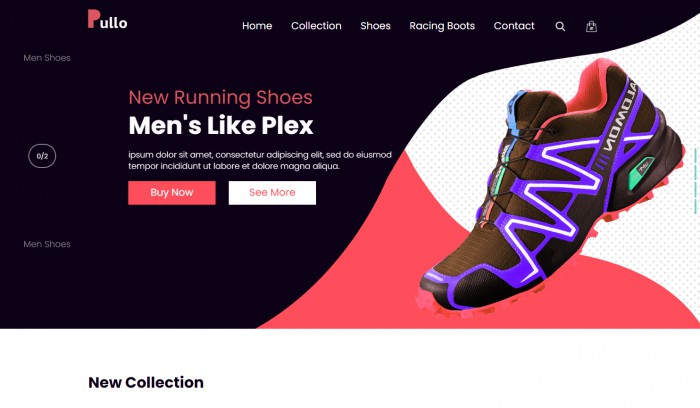Click the Buy Now button
The width and height of the screenshot is (700, 408).
(x=172, y=193)
